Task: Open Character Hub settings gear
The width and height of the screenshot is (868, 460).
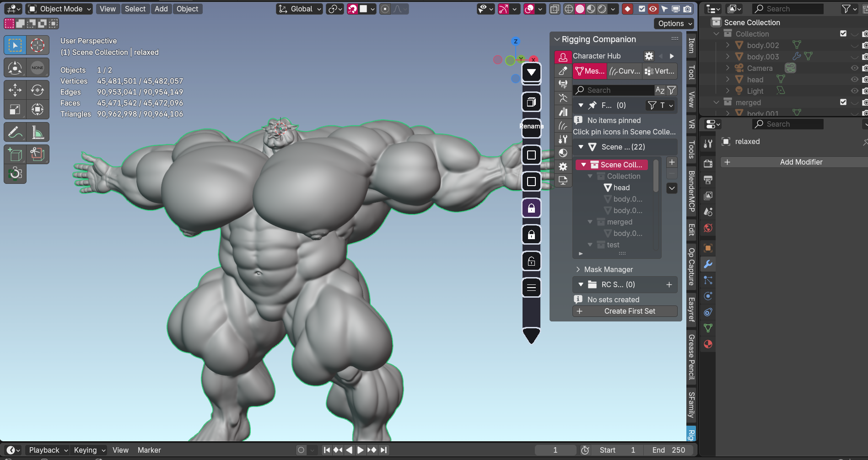Action: tap(649, 56)
